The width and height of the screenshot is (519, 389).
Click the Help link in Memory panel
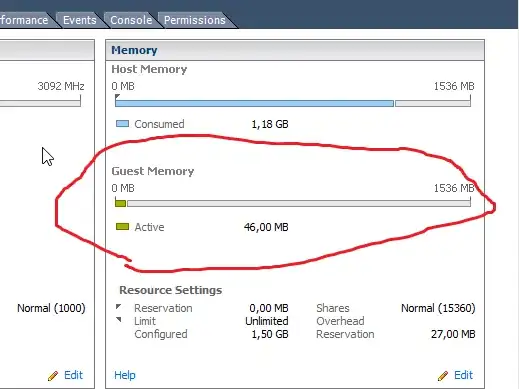(x=125, y=375)
